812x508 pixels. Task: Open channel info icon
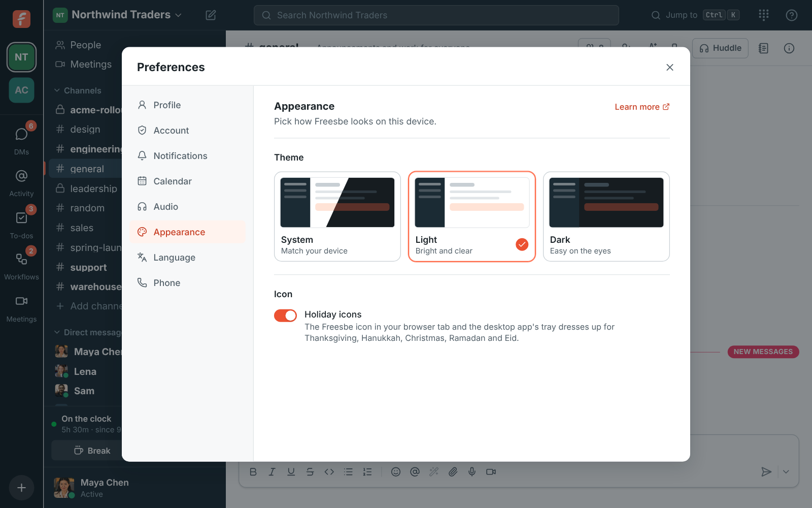[x=789, y=48]
